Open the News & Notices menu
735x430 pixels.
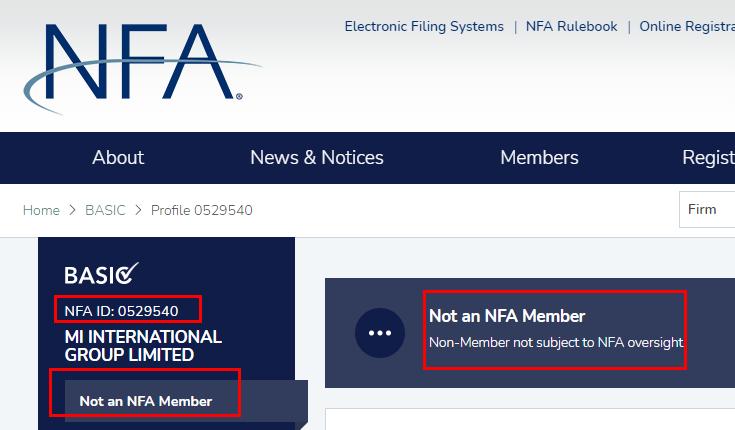(316, 157)
